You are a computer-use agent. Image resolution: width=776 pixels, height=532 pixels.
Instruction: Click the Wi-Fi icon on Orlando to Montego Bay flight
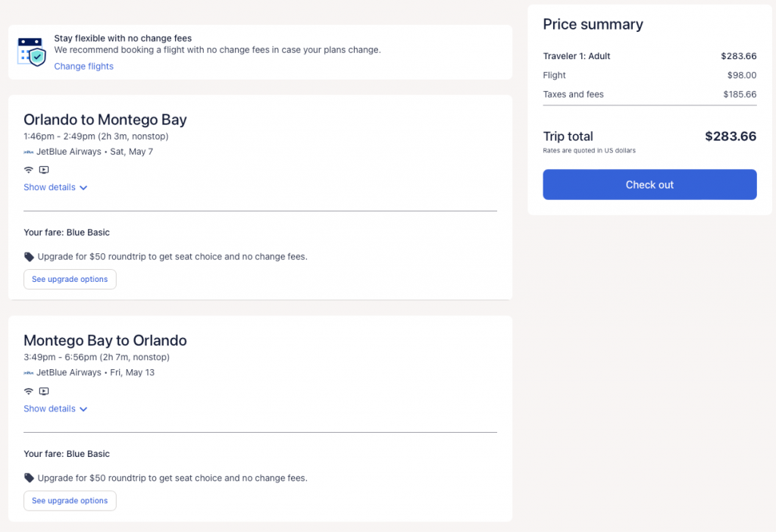point(29,170)
